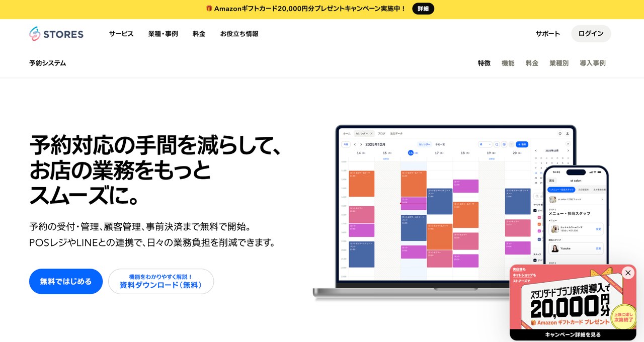
Task: Click the Amazonギフトカード20,000円分 banner text
Action: coord(310,9)
